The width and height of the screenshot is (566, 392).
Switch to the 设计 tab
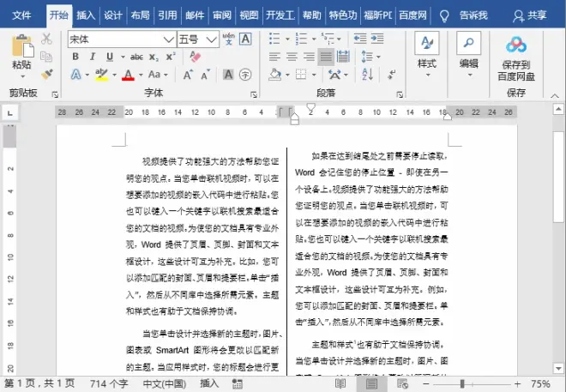click(x=113, y=15)
